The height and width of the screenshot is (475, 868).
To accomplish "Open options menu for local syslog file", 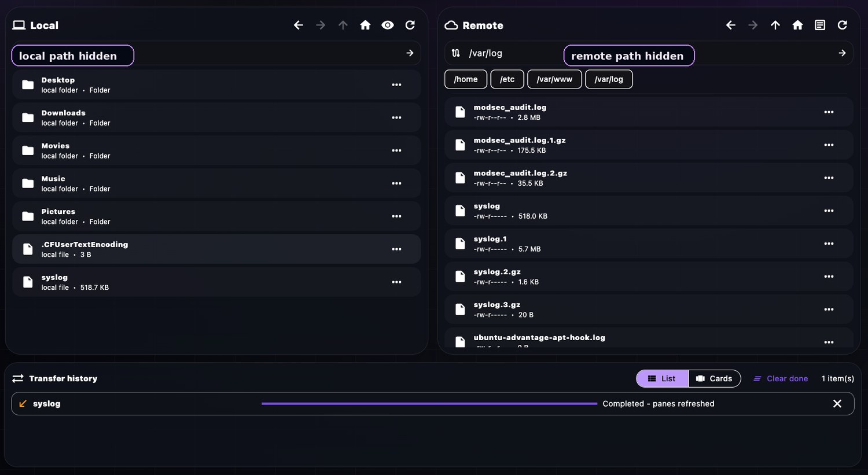I will coord(396,282).
